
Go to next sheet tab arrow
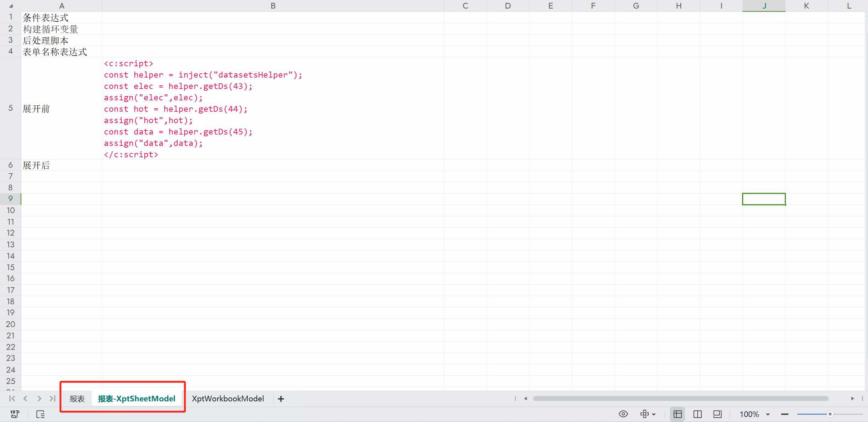tap(39, 399)
